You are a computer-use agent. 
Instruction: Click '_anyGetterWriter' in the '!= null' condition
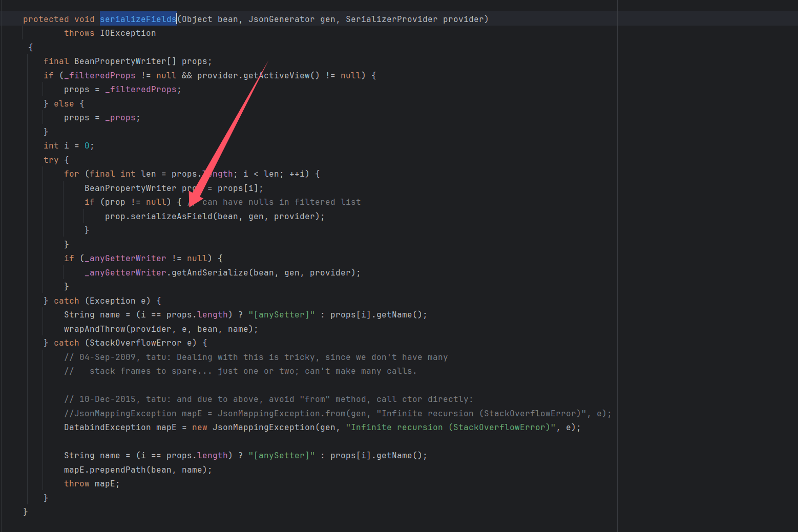coord(125,258)
